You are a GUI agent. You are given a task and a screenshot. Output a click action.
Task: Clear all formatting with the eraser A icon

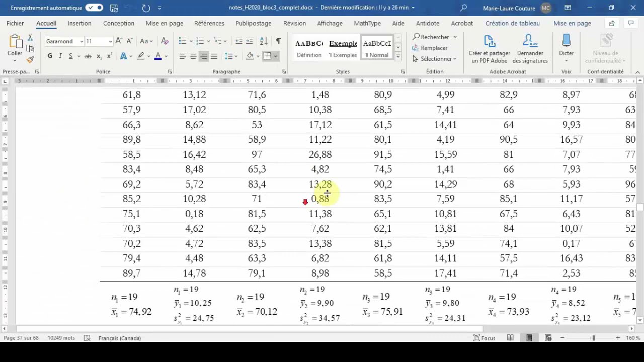[165, 41]
